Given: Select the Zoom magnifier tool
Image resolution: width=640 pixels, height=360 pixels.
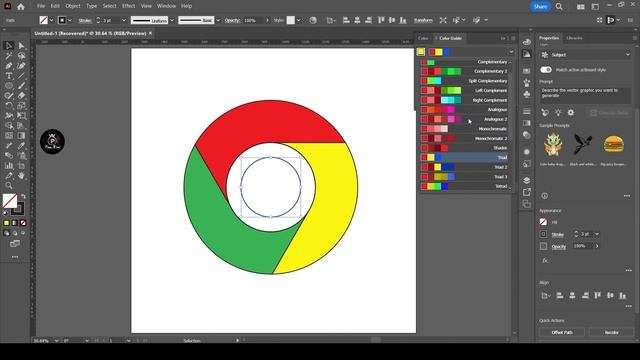Looking at the screenshot, I should (9, 186).
